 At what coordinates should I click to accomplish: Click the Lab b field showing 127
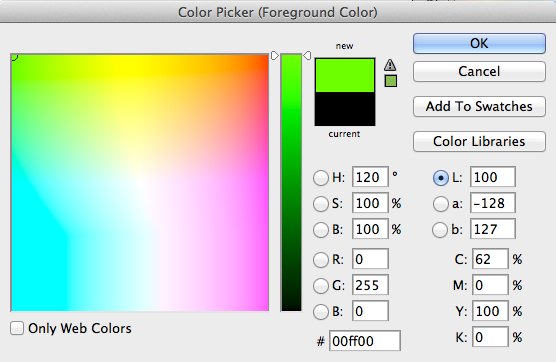click(493, 229)
